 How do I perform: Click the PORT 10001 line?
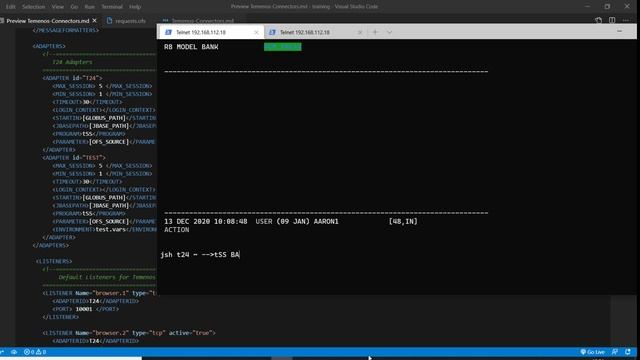click(x=86, y=309)
